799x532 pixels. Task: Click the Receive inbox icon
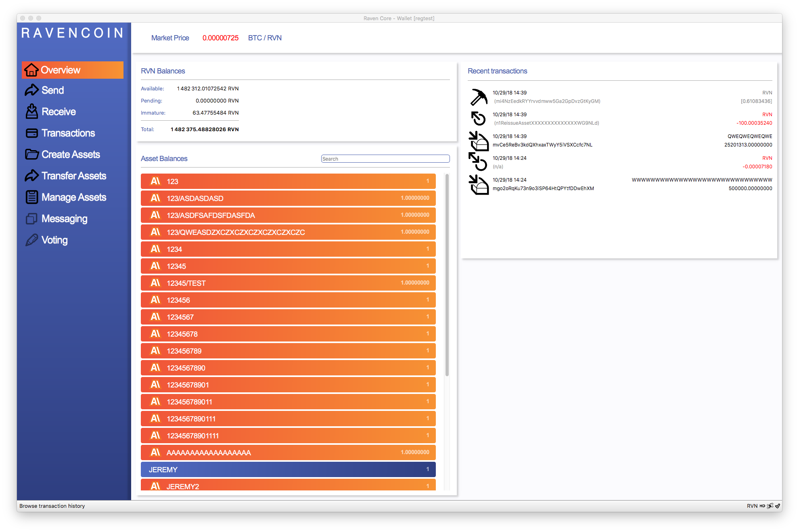[31, 111]
